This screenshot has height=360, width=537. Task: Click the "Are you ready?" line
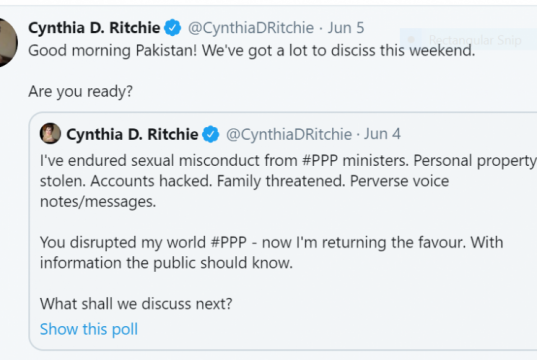click(x=80, y=91)
